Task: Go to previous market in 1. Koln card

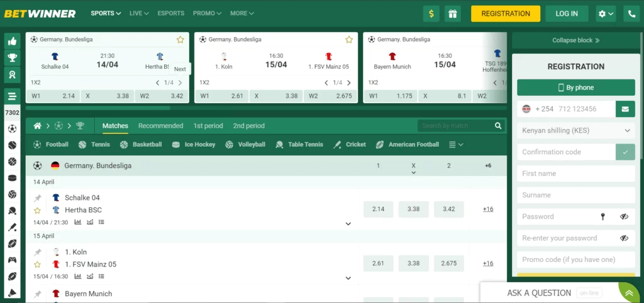Action: 326,83
